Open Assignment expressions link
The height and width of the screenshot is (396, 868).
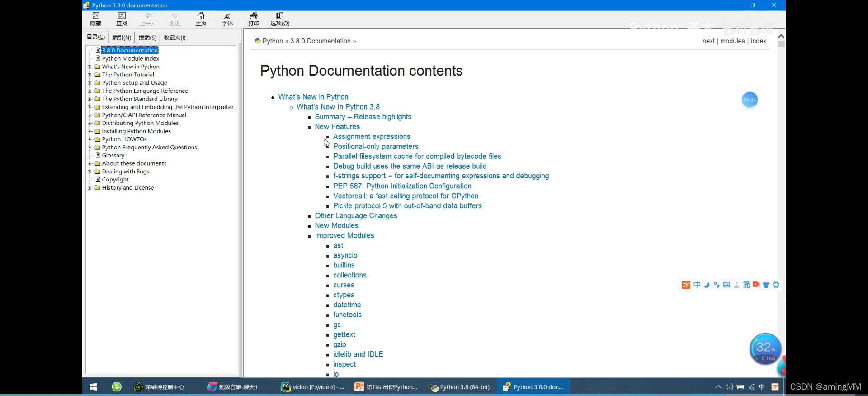[x=372, y=137]
